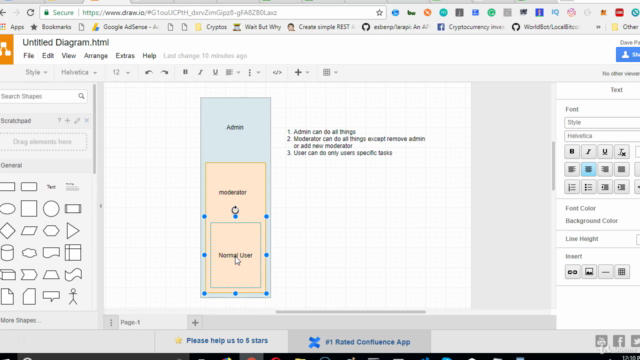Open the Extras menu
640x360 pixels.
125,56
